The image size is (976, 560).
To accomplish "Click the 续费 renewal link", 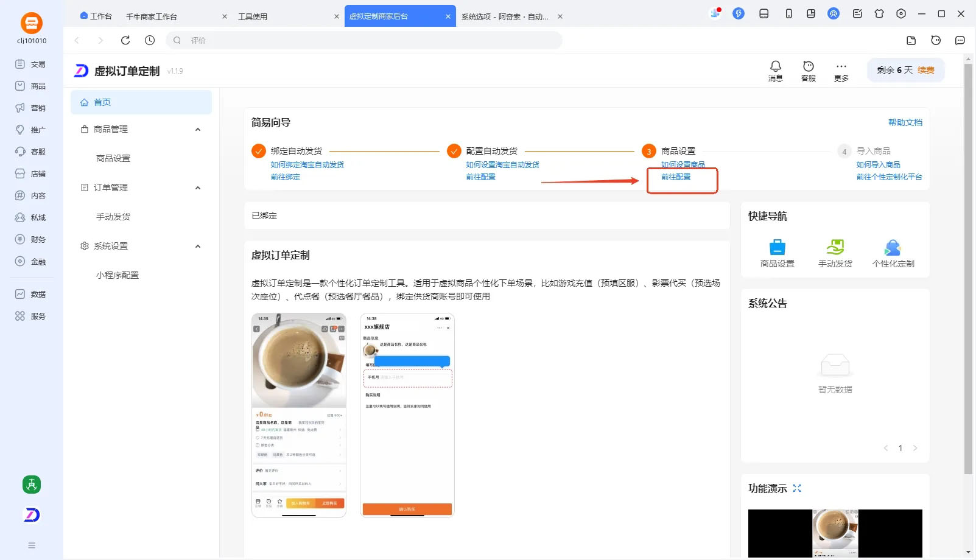I will point(925,70).
